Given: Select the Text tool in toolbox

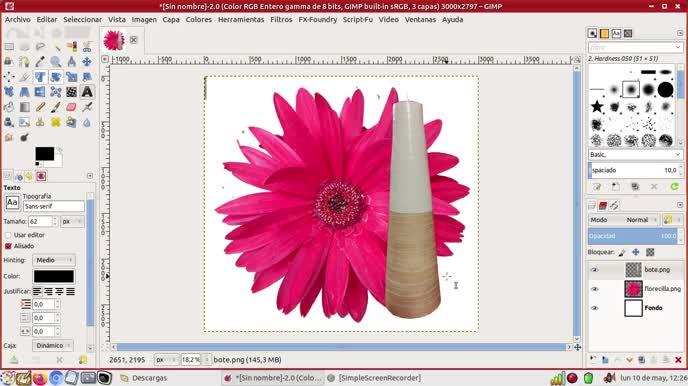Looking at the screenshot, I should (87, 92).
